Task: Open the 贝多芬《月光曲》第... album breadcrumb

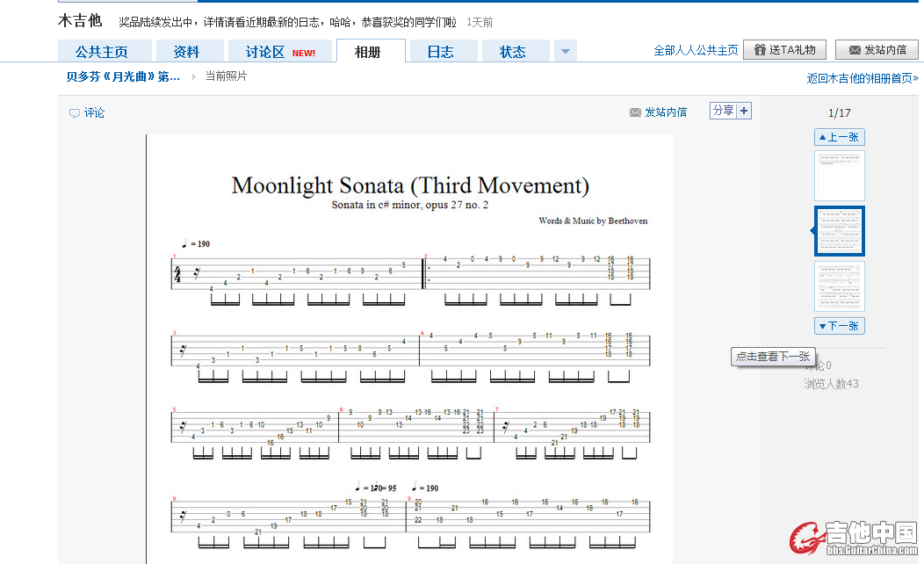Action: click(123, 76)
